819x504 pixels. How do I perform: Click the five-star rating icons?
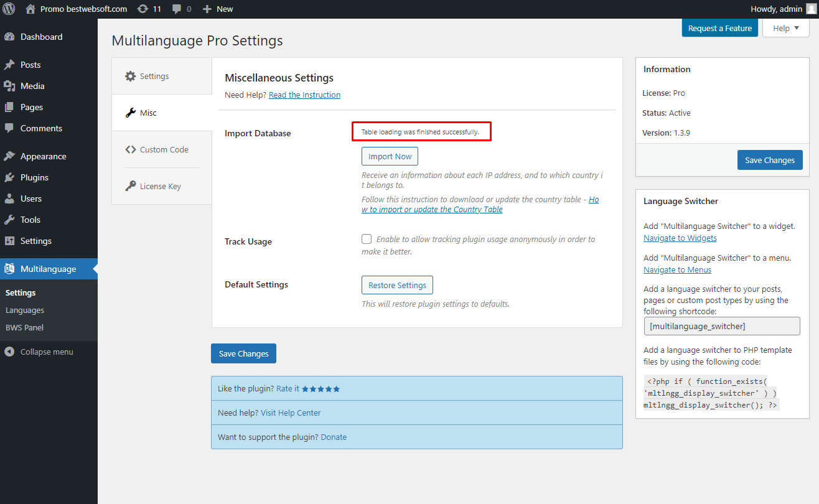[x=321, y=389]
